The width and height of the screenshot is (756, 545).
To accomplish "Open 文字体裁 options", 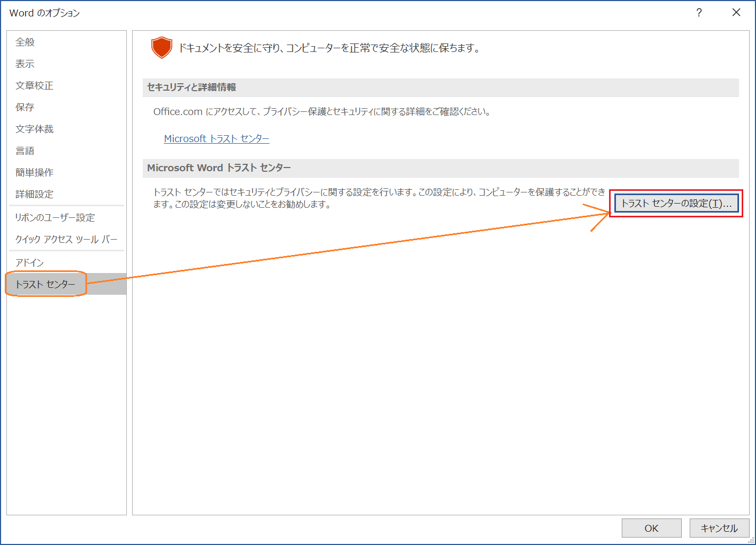I will click(66, 129).
